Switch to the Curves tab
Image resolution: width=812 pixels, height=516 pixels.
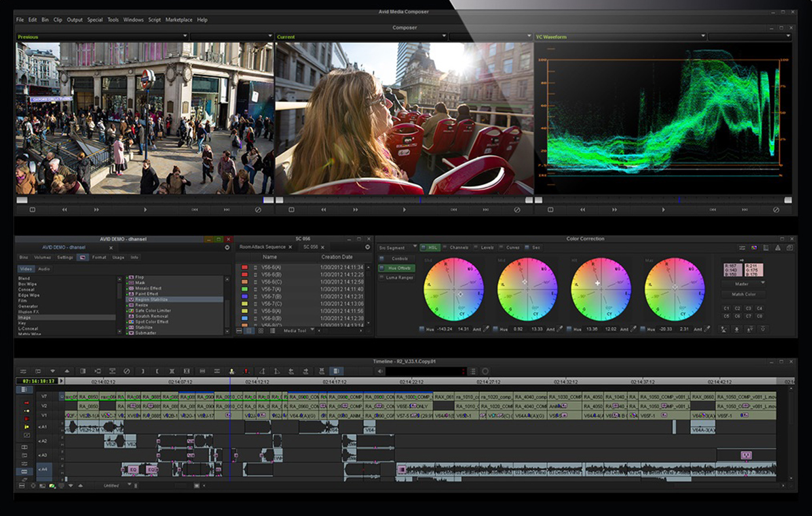point(513,247)
